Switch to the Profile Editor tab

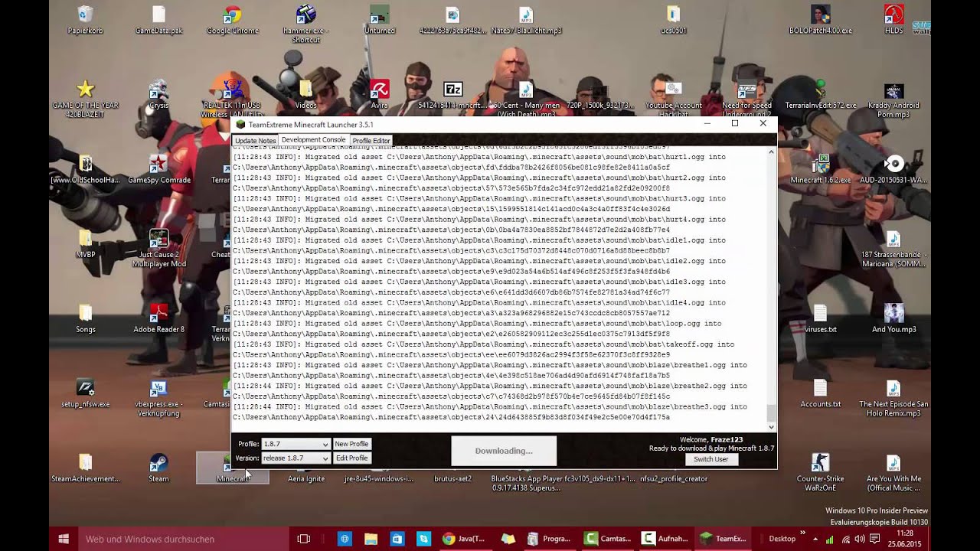click(x=371, y=141)
